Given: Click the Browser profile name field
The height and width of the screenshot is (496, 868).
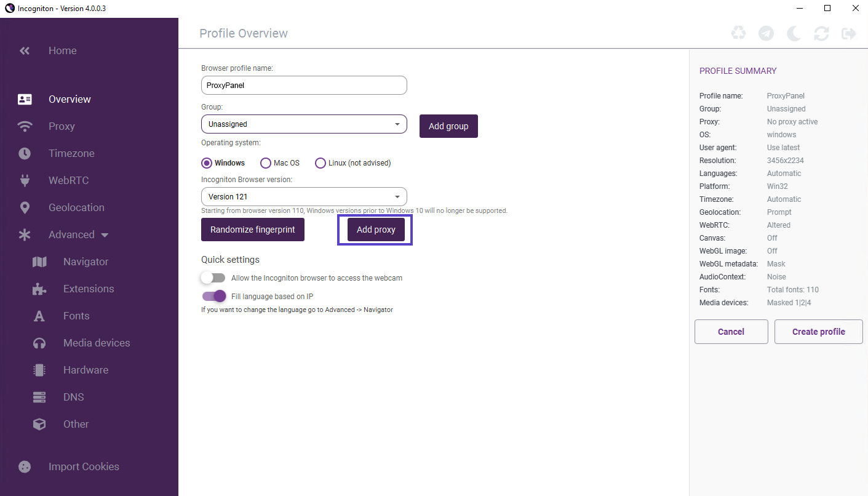Looking at the screenshot, I should point(304,86).
